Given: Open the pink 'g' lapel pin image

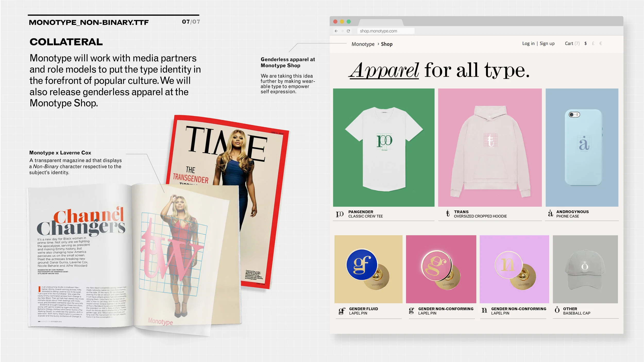Looking at the screenshot, I should pyautogui.click(x=441, y=269).
